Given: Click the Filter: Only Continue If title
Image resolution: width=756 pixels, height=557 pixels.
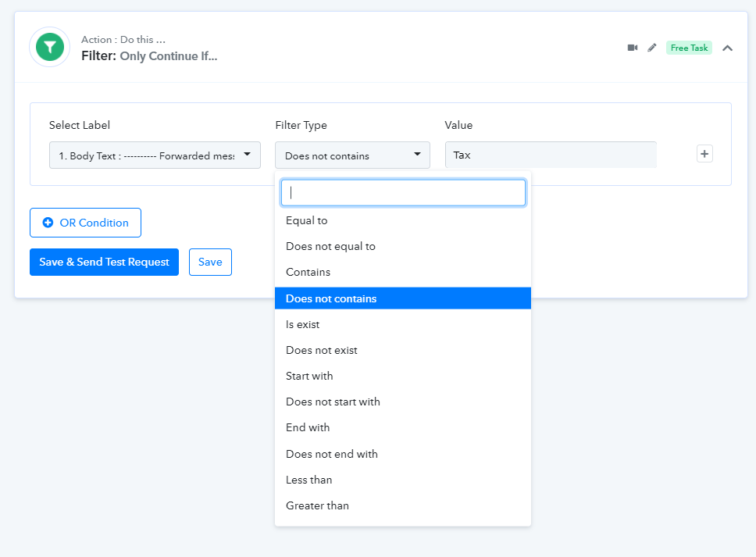Looking at the screenshot, I should [x=149, y=56].
